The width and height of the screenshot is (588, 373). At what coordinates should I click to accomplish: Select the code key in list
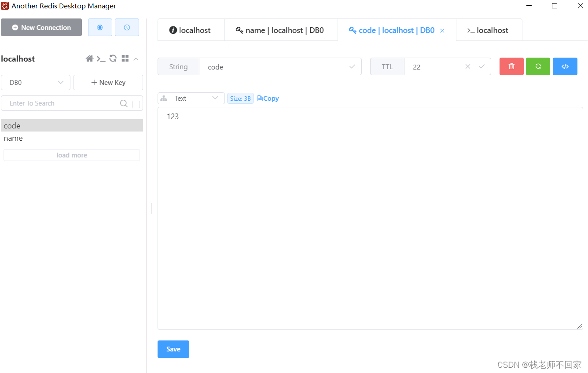pos(72,125)
